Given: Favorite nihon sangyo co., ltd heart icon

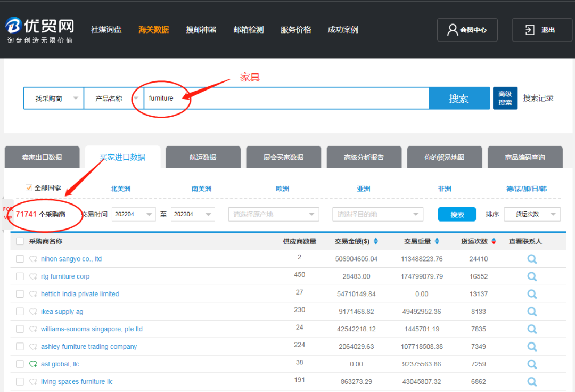Looking at the screenshot, I should pos(34,259).
